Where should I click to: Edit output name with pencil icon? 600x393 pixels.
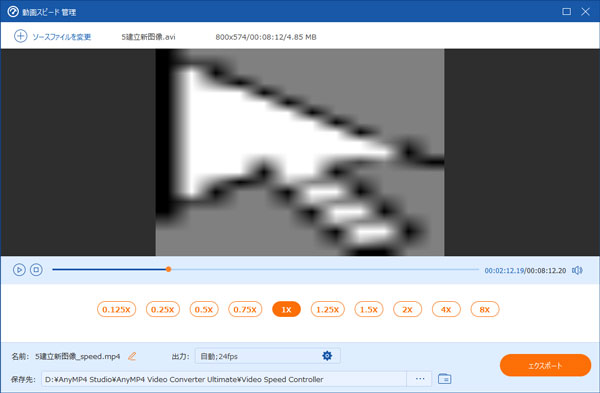pyautogui.click(x=132, y=356)
